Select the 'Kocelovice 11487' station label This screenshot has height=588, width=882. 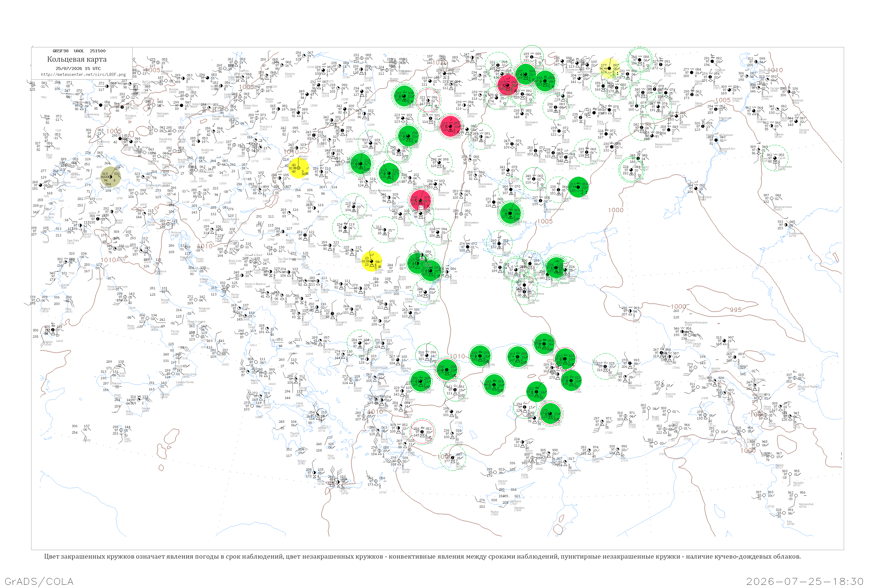[207, 151]
